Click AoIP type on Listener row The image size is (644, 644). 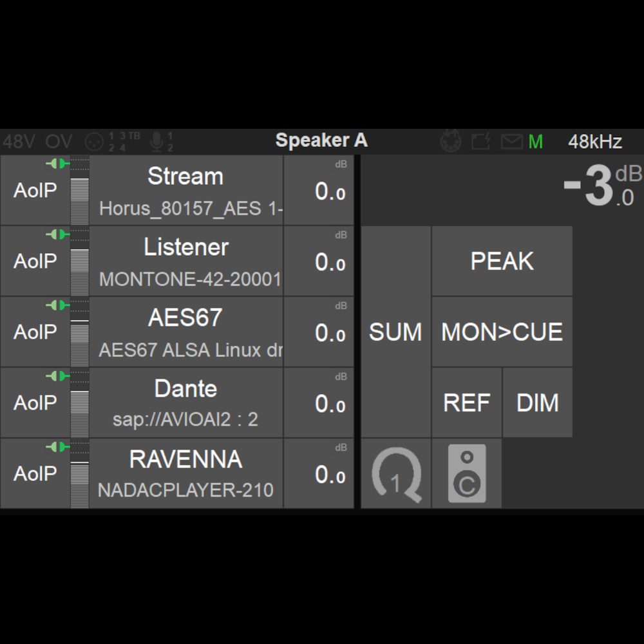click(x=35, y=261)
